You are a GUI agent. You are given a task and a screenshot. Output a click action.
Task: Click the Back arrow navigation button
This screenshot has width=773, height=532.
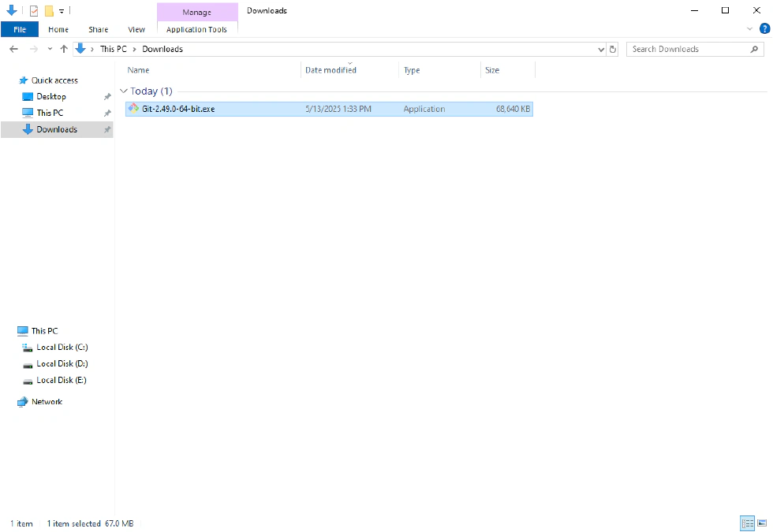pos(13,49)
